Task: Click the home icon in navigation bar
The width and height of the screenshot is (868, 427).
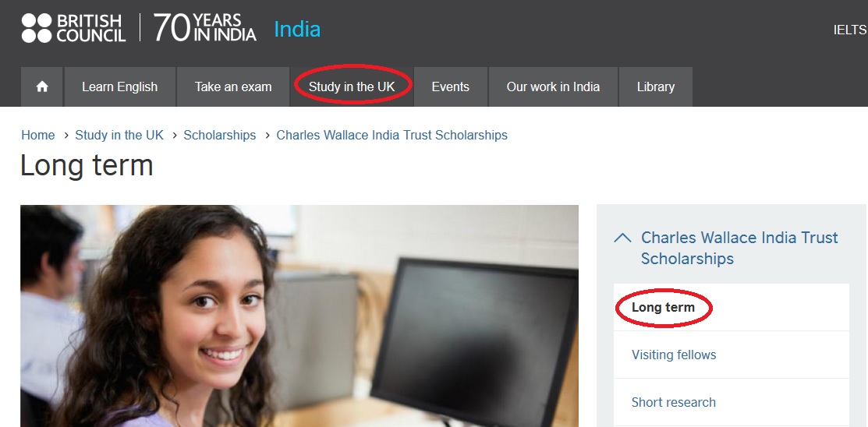Action: pyautogui.click(x=42, y=86)
